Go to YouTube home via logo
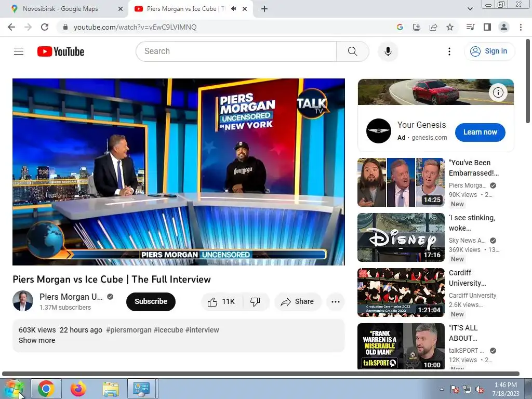Viewport: 532px width, 399px height. click(x=61, y=51)
